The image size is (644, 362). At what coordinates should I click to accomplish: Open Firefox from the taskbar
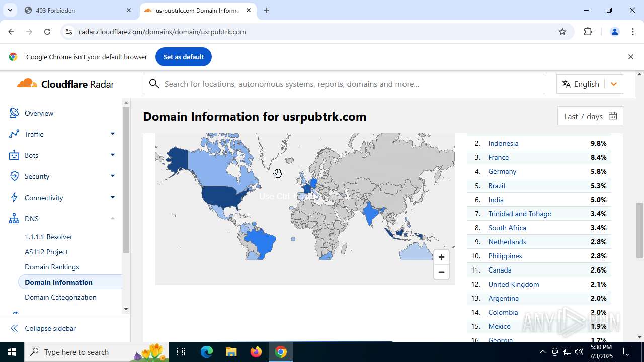(256, 352)
